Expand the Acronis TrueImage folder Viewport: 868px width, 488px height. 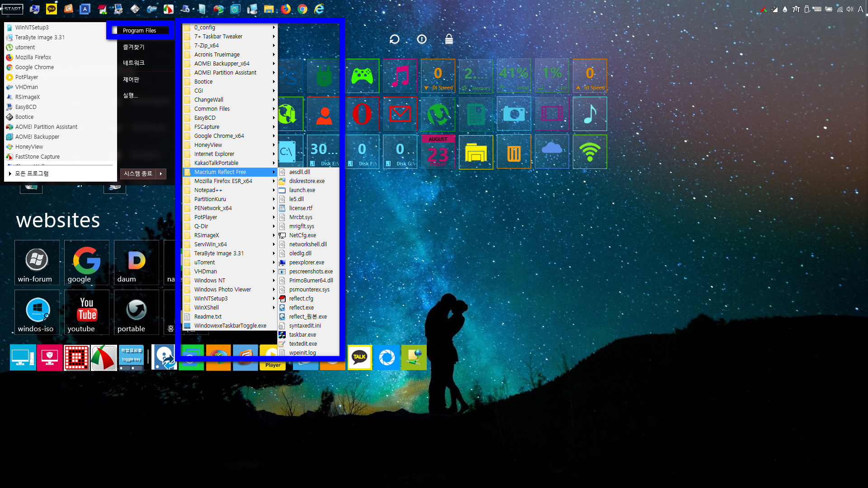click(230, 55)
